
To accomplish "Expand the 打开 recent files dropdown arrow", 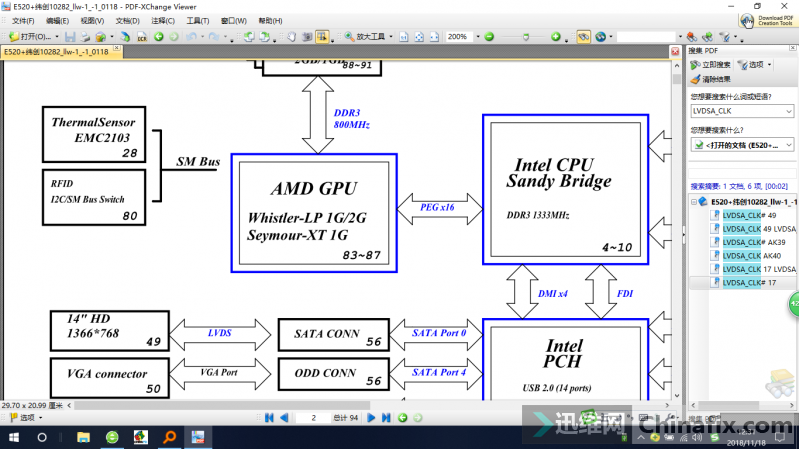I will [57, 37].
